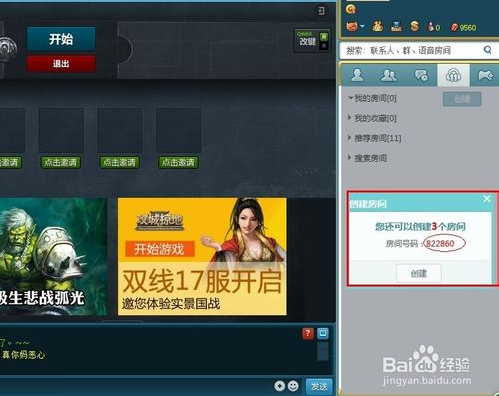
Task: Click the red ticket icon showing 9560
Action: pos(463,27)
